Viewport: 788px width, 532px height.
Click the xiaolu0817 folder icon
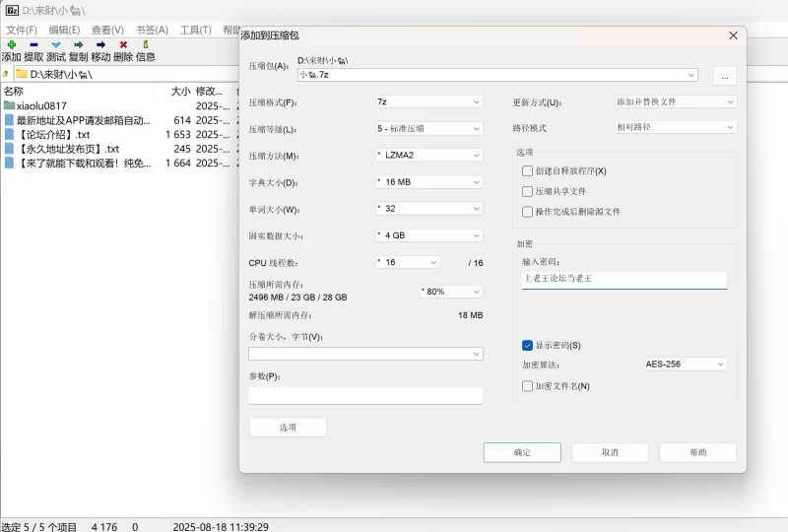coord(9,105)
